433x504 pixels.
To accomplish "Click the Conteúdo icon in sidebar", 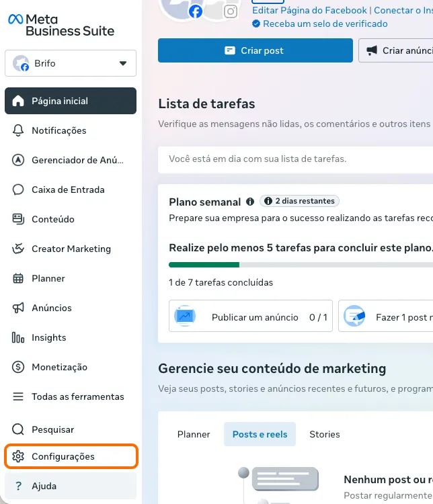I will tap(18, 219).
